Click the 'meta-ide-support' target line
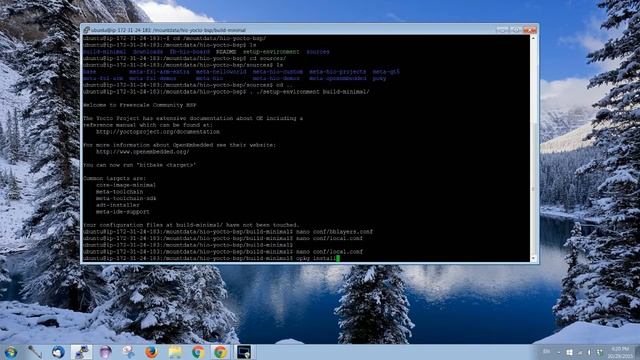 [122, 212]
